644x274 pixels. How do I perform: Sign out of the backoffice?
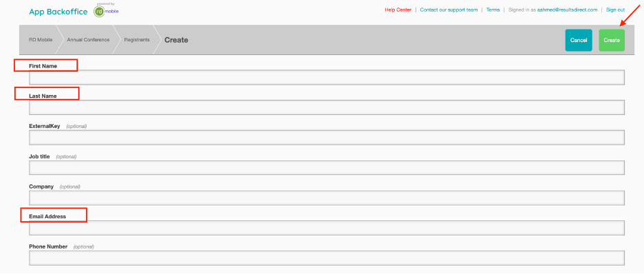click(615, 10)
